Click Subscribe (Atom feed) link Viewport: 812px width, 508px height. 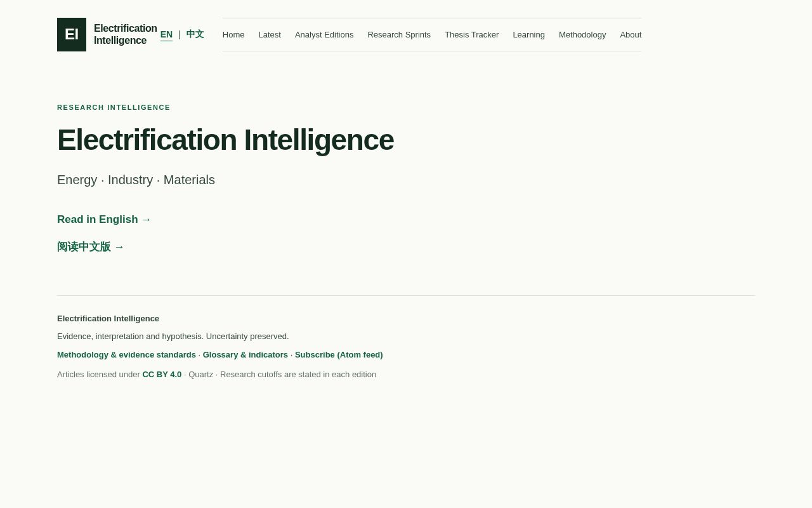339,355
